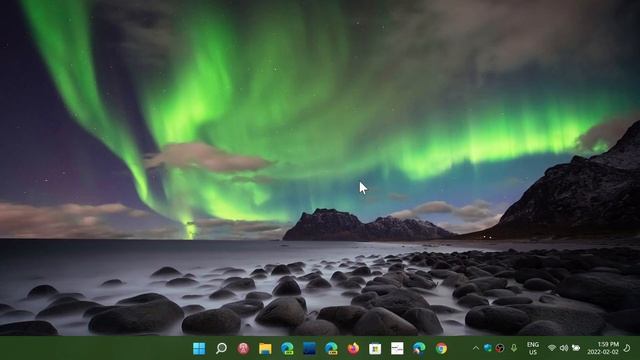The height and width of the screenshot is (360, 640).
Task: Switch input language via ENG US
Action: (x=533, y=348)
